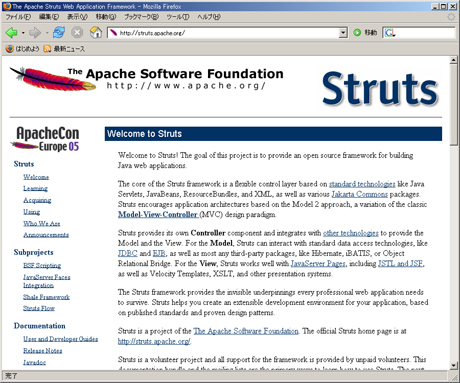Click the scrollbar down arrow
Image resolution: width=460 pixels, height=383 pixels.
point(454,366)
